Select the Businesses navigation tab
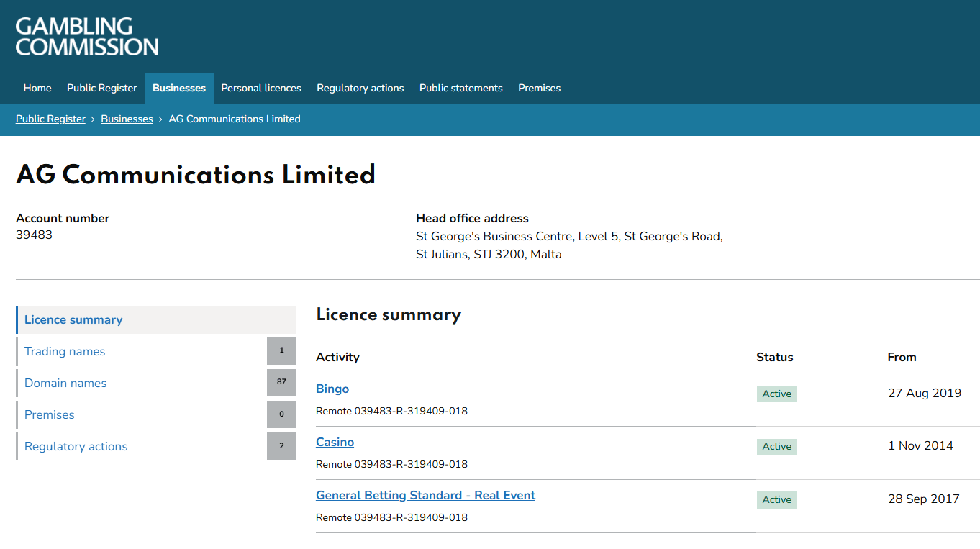This screenshot has width=980, height=549. (179, 88)
